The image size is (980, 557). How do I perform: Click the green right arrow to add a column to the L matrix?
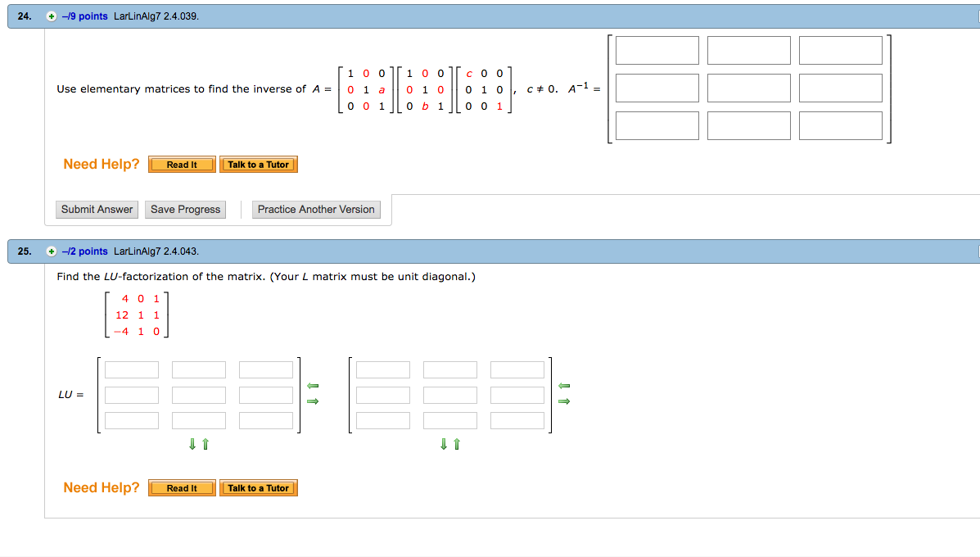tap(313, 401)
